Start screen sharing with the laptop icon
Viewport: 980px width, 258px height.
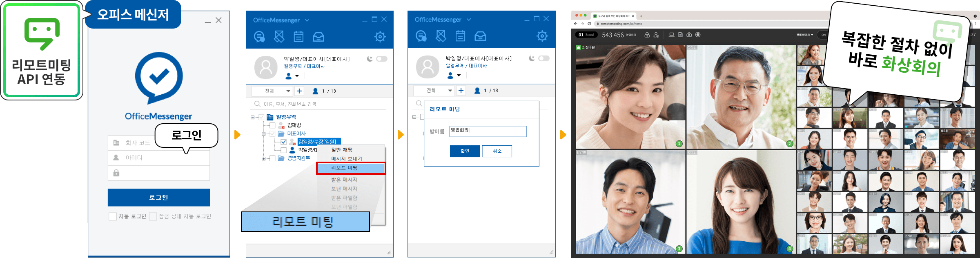pos(671,35)
